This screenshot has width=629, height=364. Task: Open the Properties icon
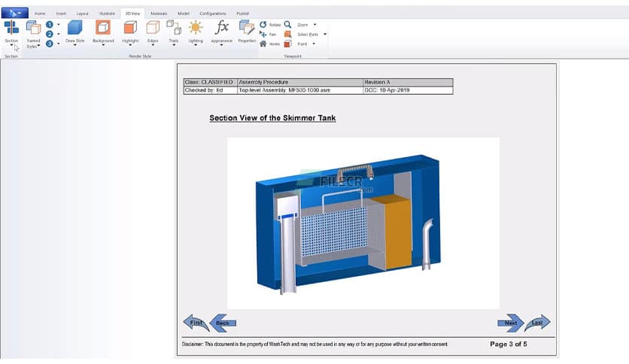(x=247, y=28)
